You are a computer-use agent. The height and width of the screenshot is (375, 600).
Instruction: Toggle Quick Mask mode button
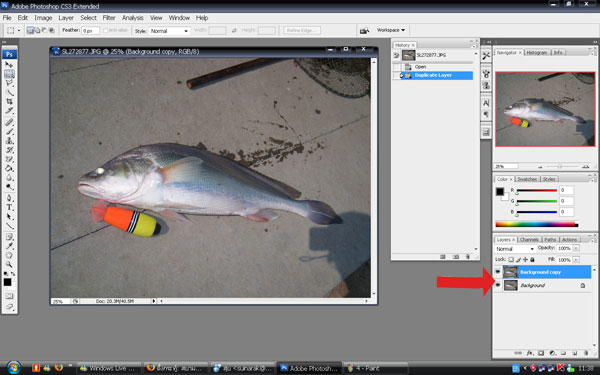[9, 296]
